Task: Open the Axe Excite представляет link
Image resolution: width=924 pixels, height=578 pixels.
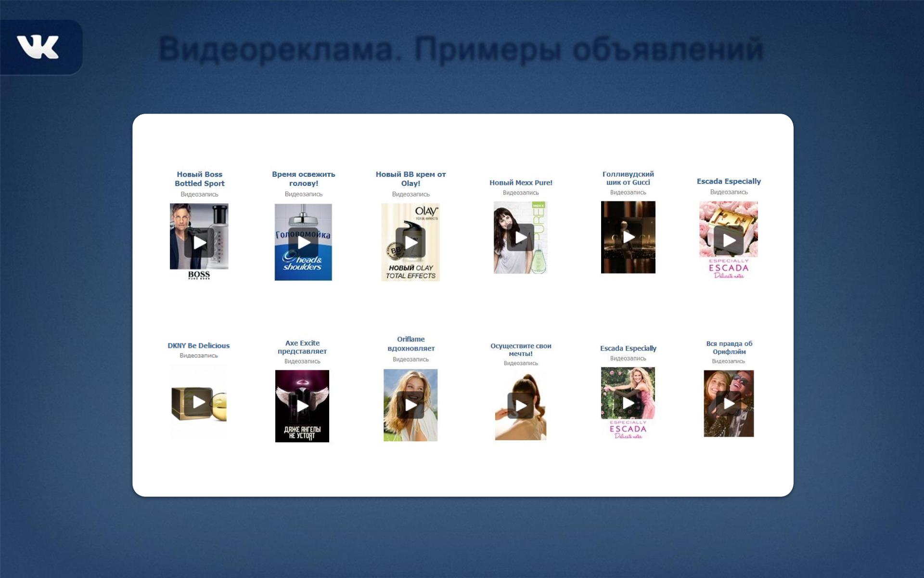Action: (302, 347)
